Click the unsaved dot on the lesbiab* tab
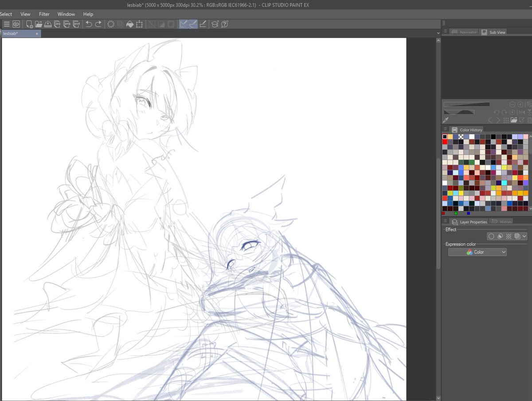Image resolution: width=532 pixels, height=401 pixels. pos(37,33)
